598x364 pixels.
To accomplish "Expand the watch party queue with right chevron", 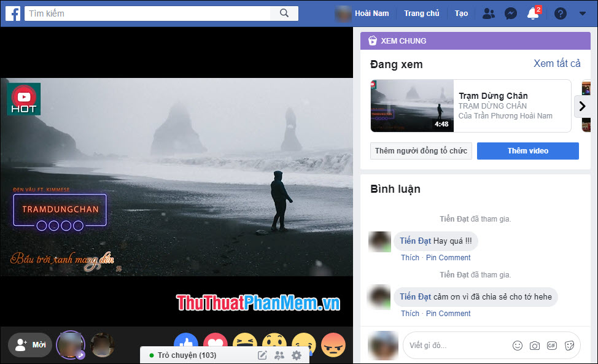I will (x=582, y=106).
